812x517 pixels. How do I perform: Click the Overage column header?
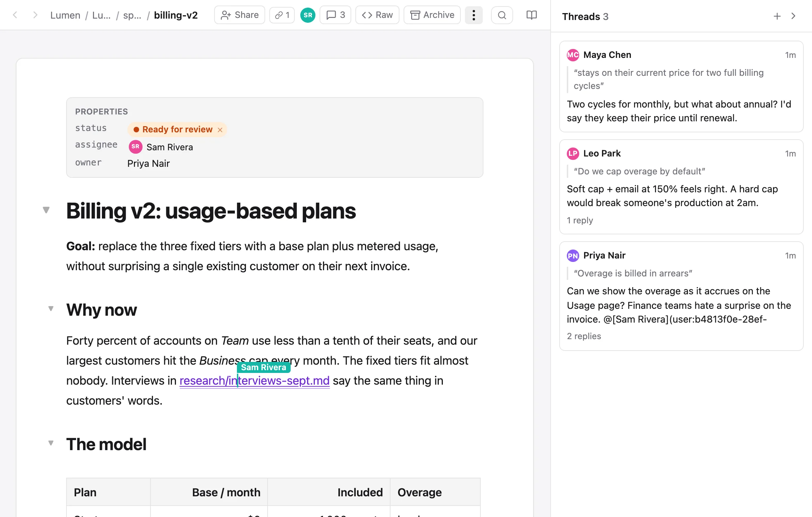tap(435, 492)
